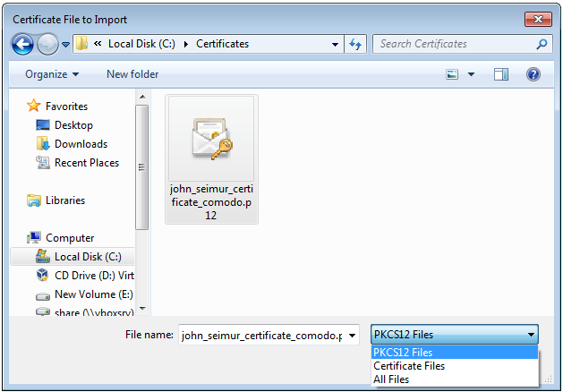Image resolution: width=563 pixels, height=392 pixels.
Task: Click the Recent Places icon
Action: 43,163
